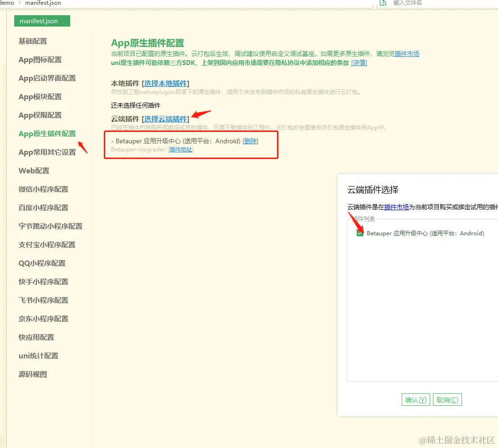Click 选择本地插件 link
The height and width of the screenshot is (448, 498).
click(166, 84)
